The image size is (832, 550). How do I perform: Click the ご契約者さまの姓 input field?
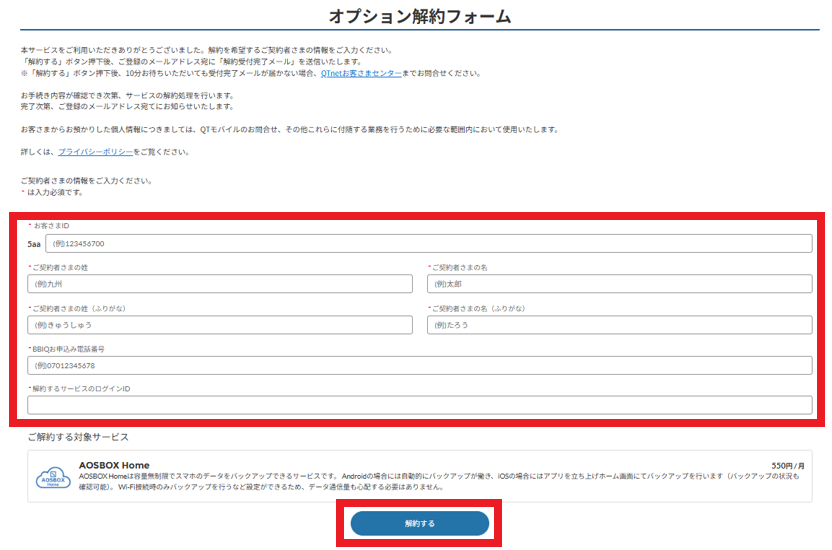[x=220, y=284]
